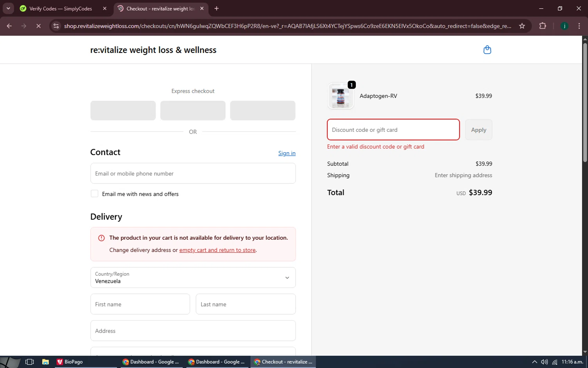The width and height of the screenshot is (588, 368).
Task: Click the middle express checkout button placeholder
Action: (193, 111)
